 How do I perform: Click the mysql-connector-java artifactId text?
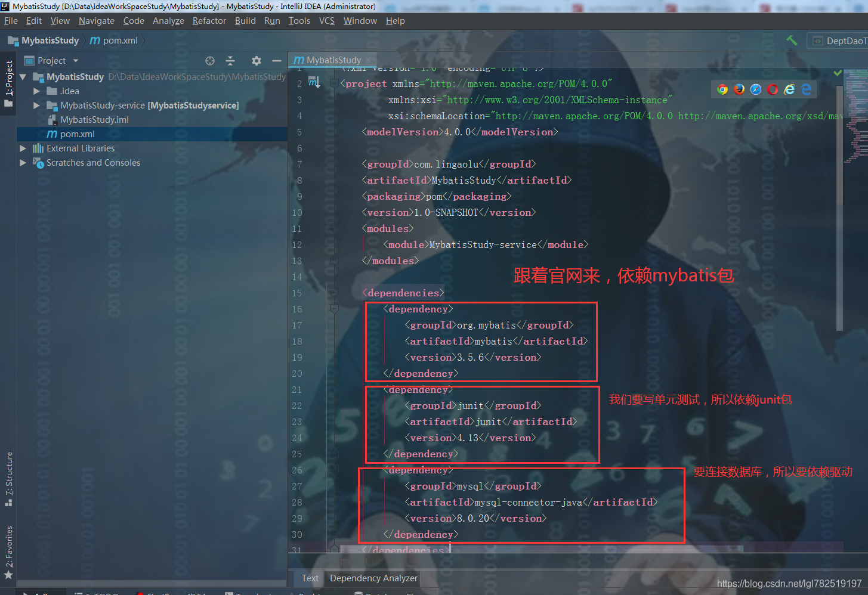[528, 502]
